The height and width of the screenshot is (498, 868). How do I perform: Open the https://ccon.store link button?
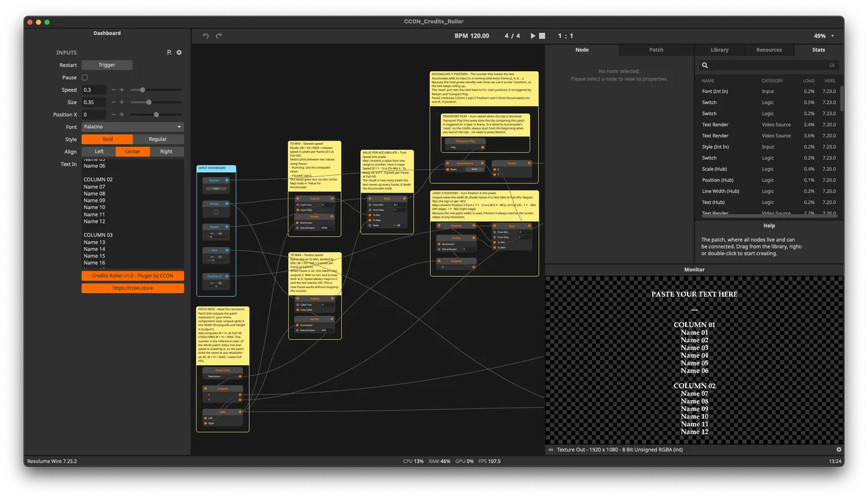click(133, 288)
